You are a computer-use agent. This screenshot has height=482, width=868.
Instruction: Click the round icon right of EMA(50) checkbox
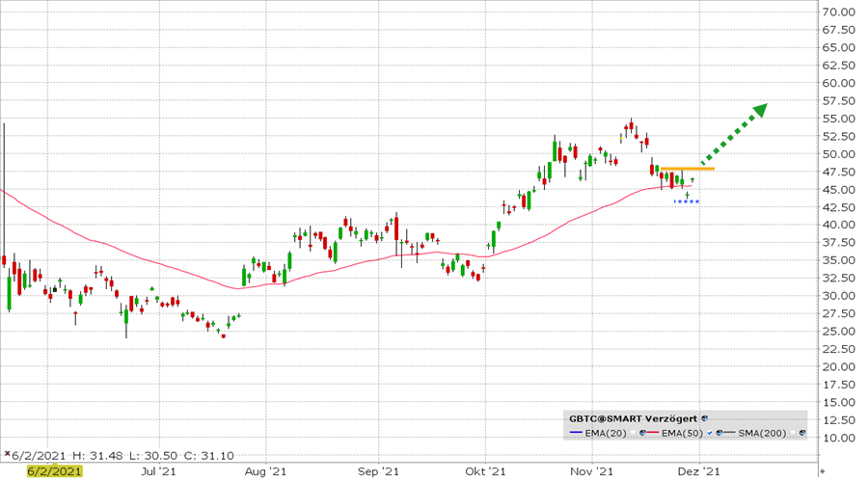coord(719,433)
